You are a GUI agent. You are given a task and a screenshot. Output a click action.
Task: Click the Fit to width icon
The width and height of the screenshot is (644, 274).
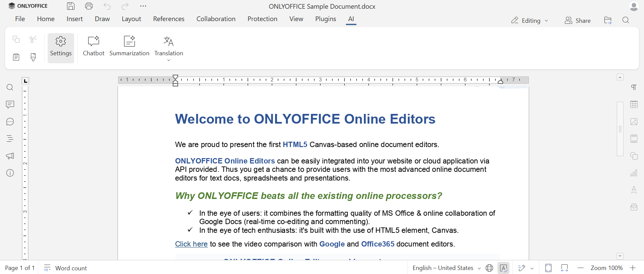pyautogui.click(x=565, y=268)
